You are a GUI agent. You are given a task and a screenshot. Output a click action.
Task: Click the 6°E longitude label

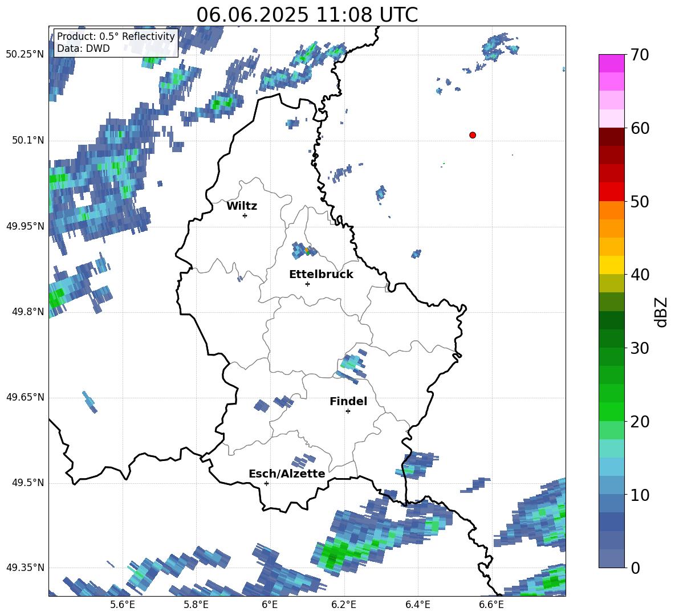pos(270,605)
